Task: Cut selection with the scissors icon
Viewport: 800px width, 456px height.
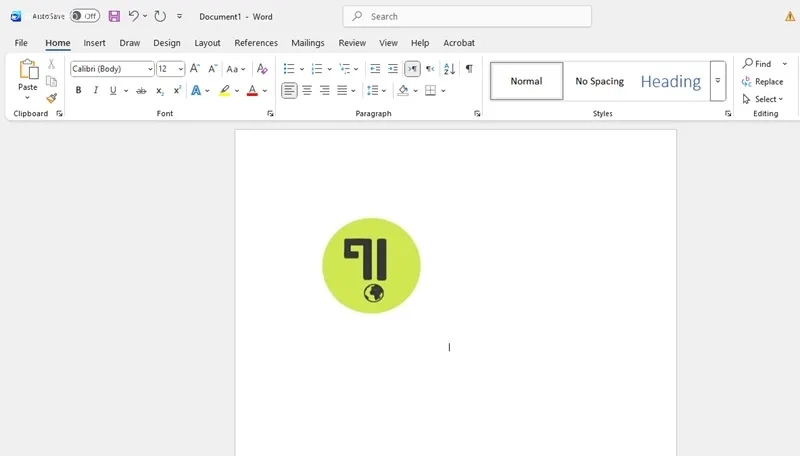Action: pos(51,64)
